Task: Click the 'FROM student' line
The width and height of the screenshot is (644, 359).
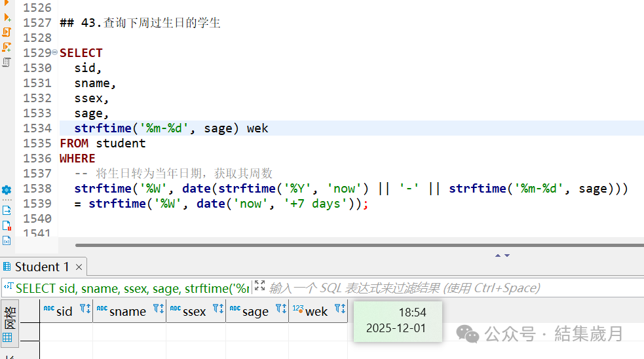Action: point(103,143)
